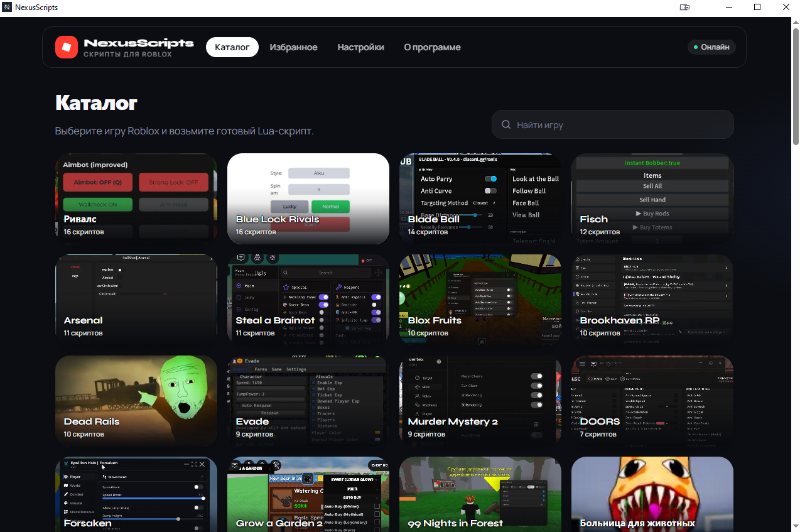
Task: Open the Murder Mystery 2 card
Action: point(480,401)
